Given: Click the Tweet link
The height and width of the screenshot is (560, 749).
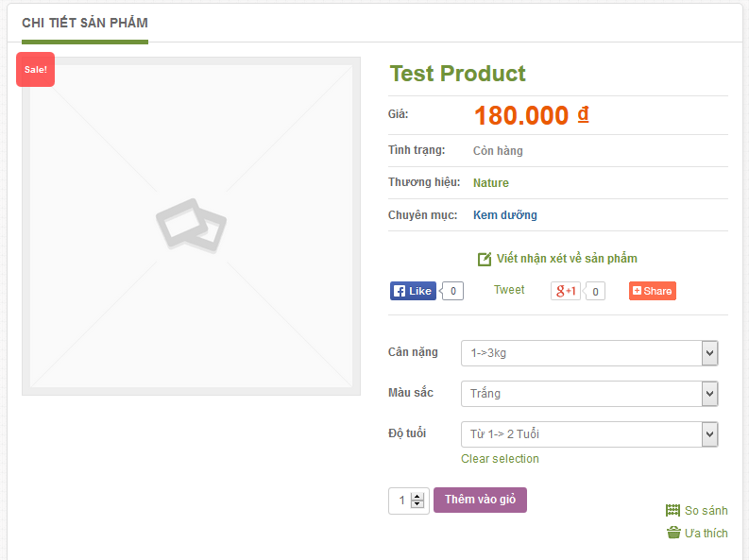Looking at the screenshot, I should 509,290.
